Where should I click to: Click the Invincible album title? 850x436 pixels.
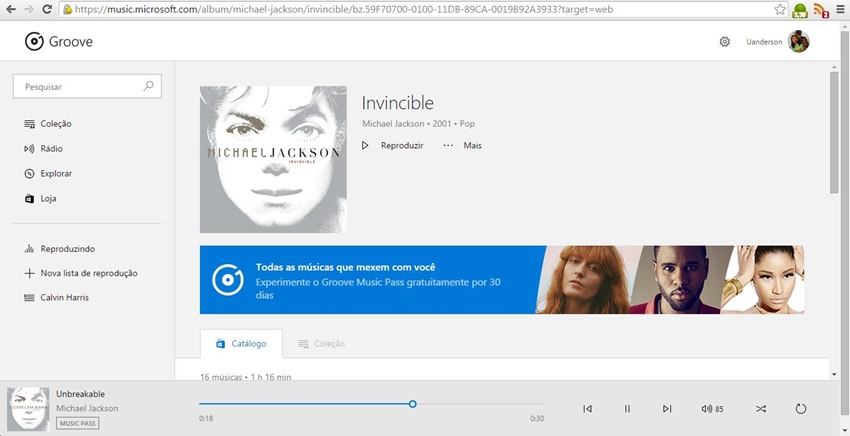click(397, 102)
